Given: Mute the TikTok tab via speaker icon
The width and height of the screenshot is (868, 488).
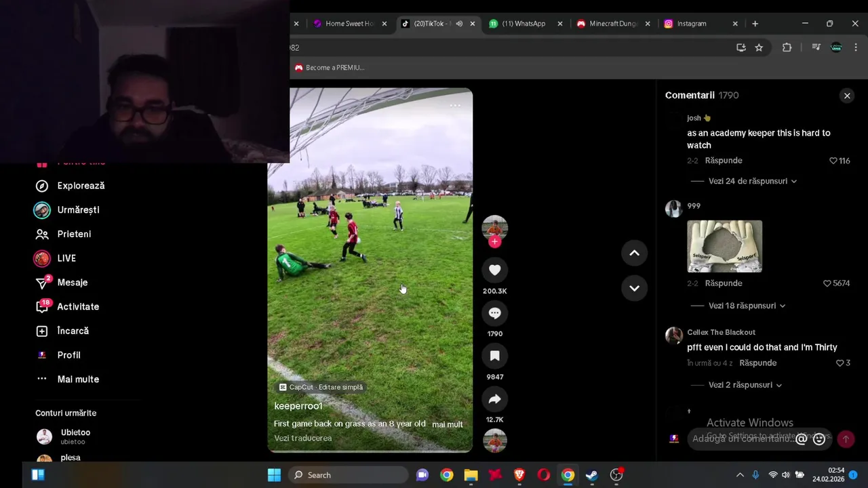Looking at the screenshot, I should tap(459, 24).
